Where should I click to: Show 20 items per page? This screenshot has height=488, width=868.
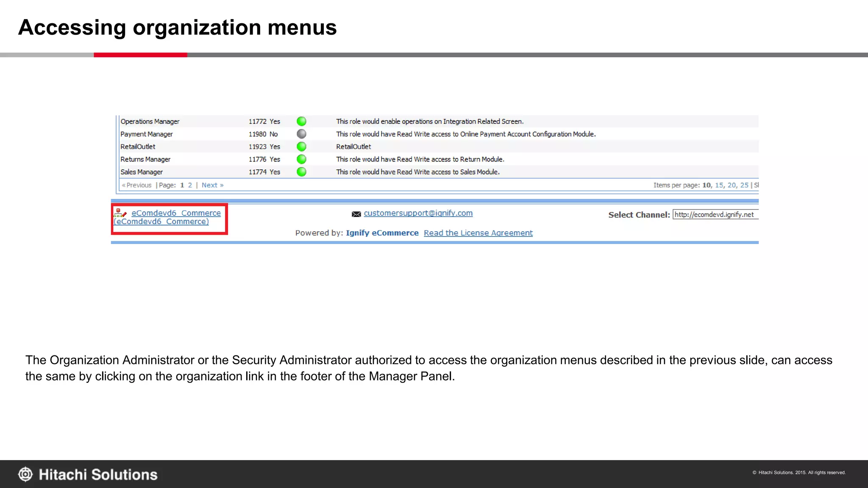click(x=732, y=185)
